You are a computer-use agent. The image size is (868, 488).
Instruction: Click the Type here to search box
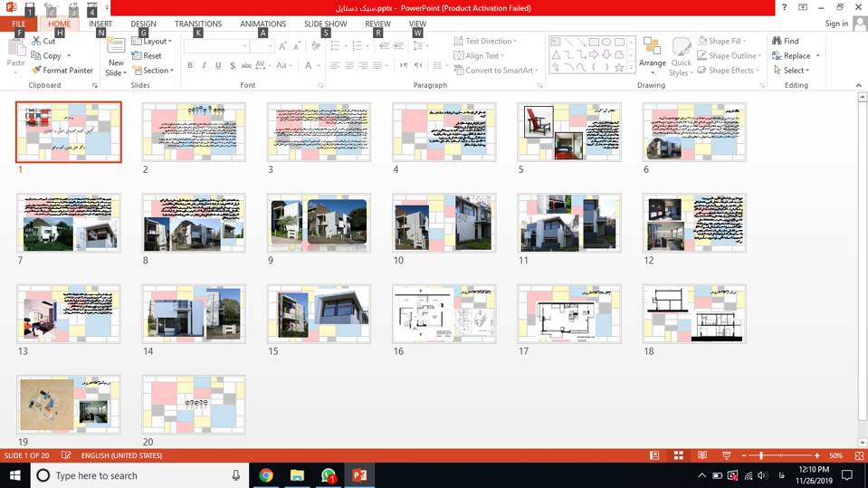138,475
